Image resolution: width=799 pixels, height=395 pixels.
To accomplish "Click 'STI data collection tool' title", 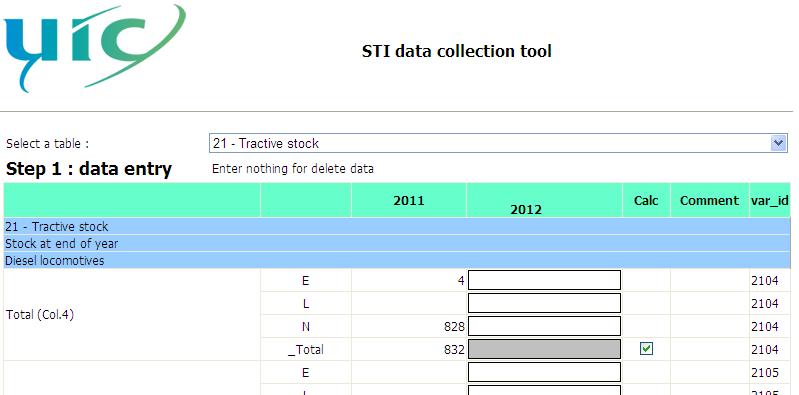I will [457, 51].
